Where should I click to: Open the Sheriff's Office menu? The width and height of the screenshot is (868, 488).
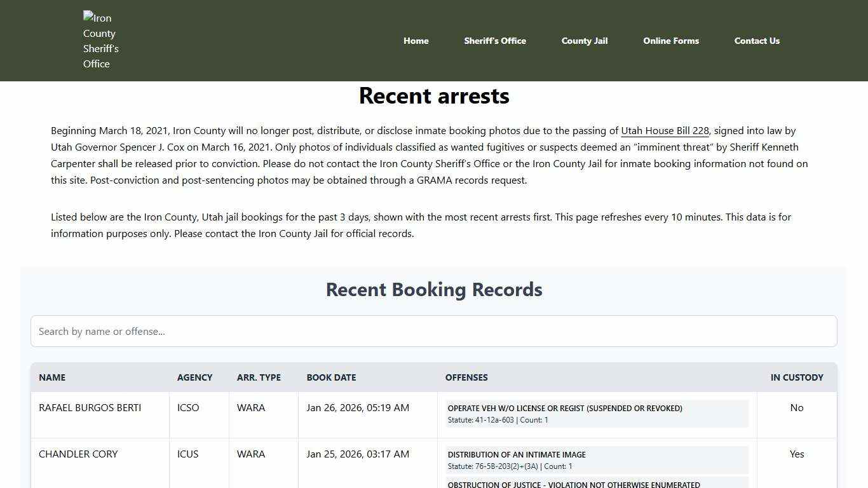[495, 41]
